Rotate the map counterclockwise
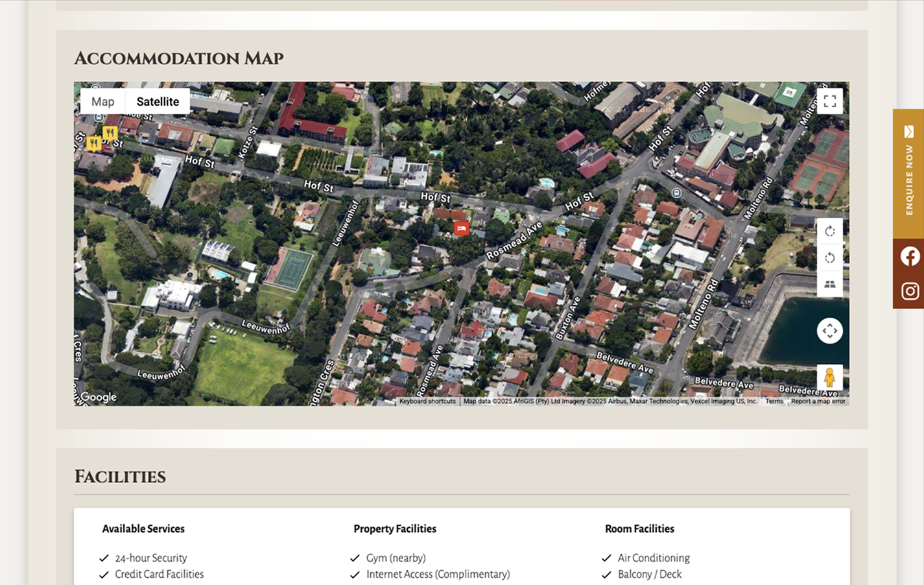The image size is (924, 585). tap(829, 258)
